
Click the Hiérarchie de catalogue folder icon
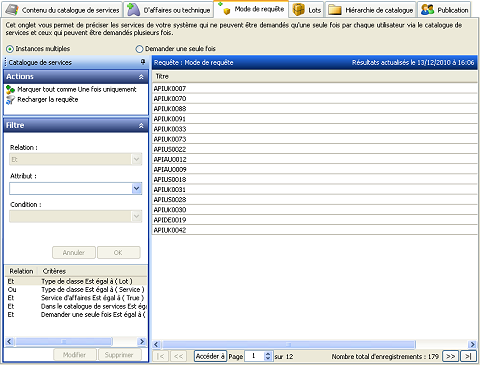[x=335, y=10]
